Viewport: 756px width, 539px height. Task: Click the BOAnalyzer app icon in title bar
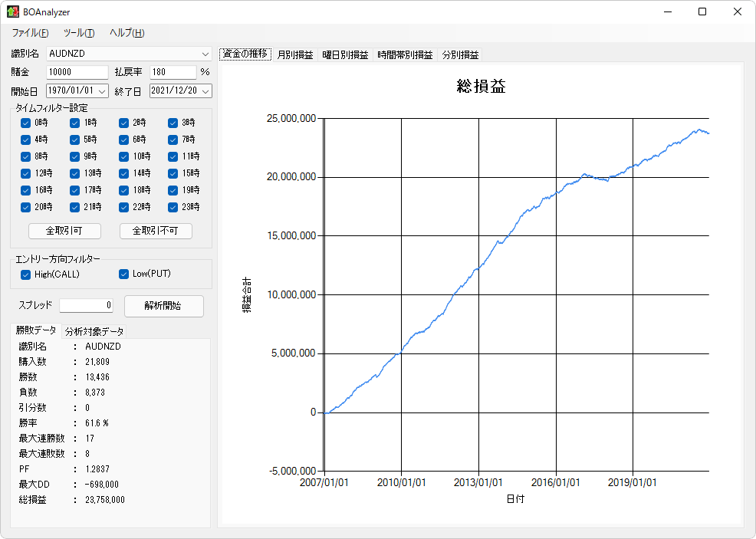pos(12,12)
